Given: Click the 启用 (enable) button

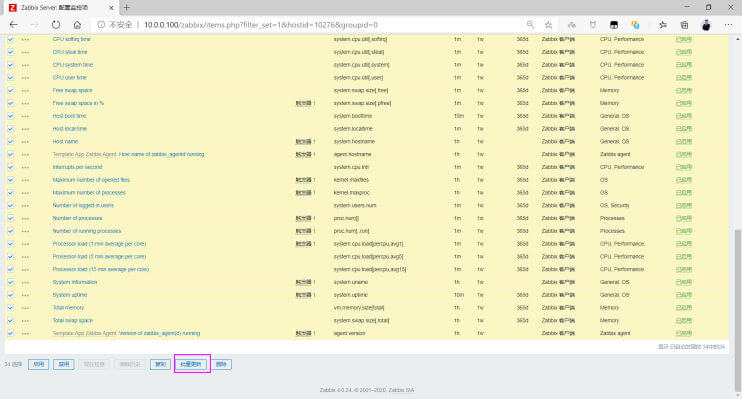Looking at the screenshot, I should pyautogui.click(x=38, y=364).
